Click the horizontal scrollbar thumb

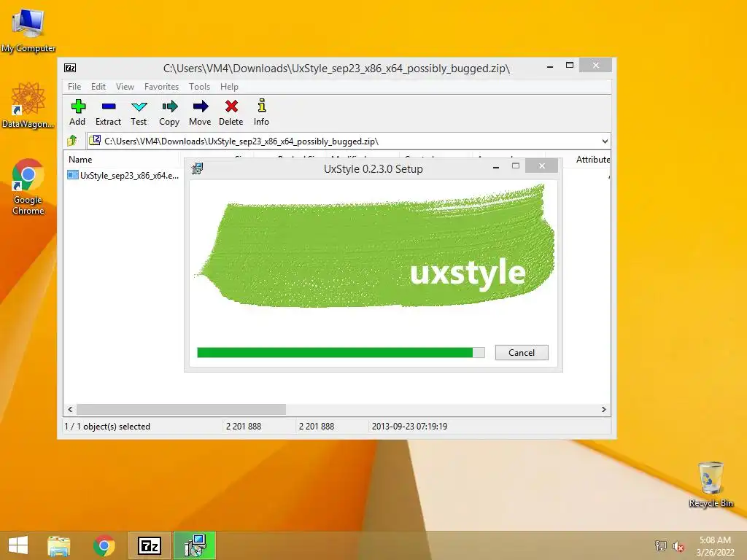click(x=181, y=410)
